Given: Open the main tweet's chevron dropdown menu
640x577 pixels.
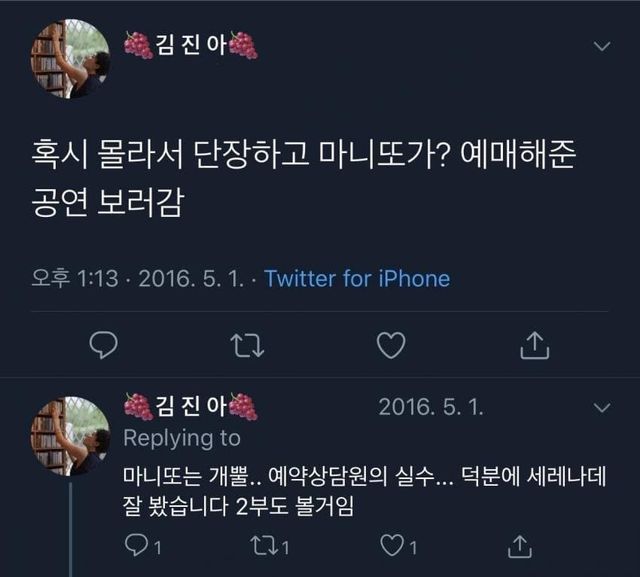Looking at the screenshot, I should click(602, 46).
